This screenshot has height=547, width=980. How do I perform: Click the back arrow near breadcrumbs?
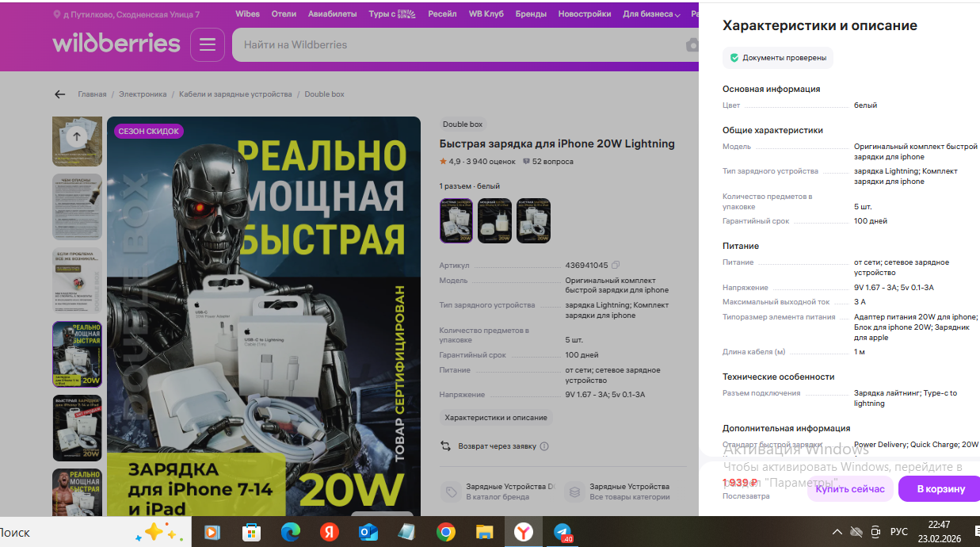point(59,94)
